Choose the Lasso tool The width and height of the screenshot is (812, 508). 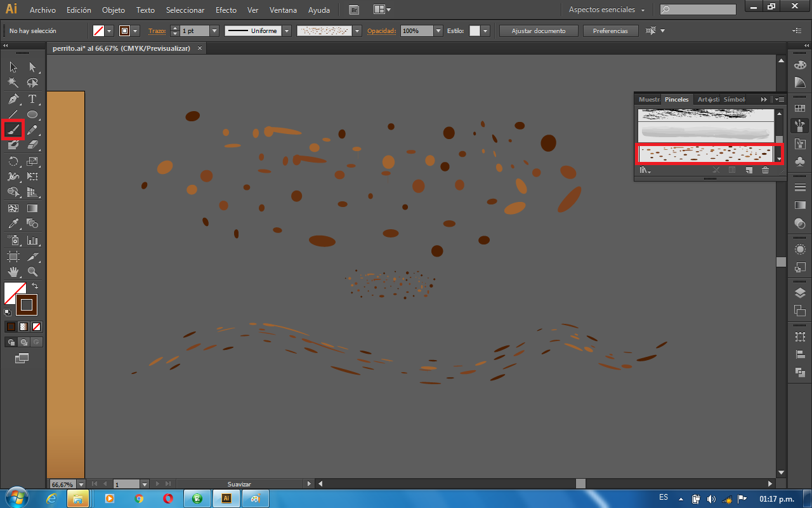click(x=32, y=83)
